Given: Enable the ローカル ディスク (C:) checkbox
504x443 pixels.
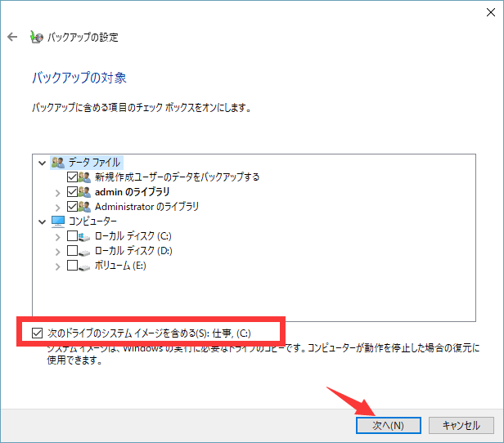Looking at the screenshot, I should point(71,236).
